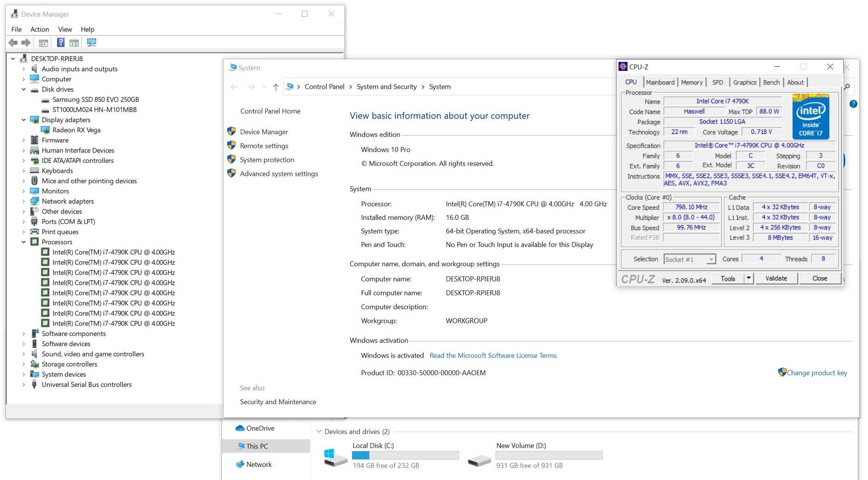Image resolution: width=868 pixels, height=480 pixels.
Task: Collapse the Disk drives category
Action: tap(23, 89)
